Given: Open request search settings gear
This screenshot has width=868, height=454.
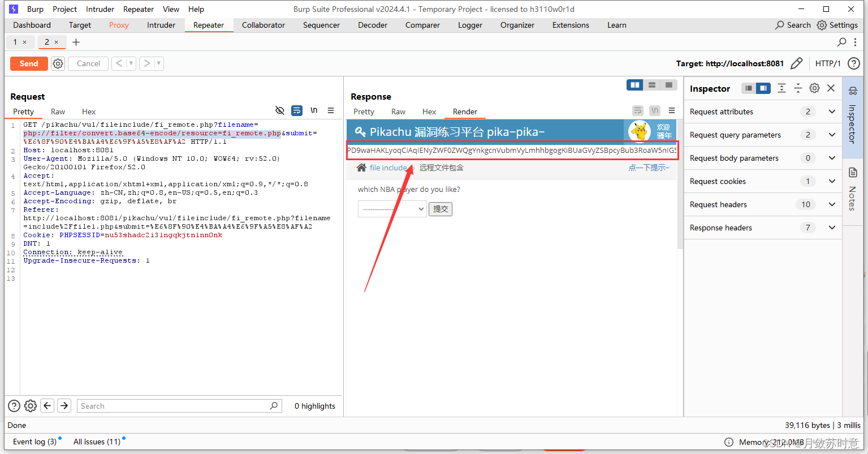Looking at the screenshot, I should point(31,405).
